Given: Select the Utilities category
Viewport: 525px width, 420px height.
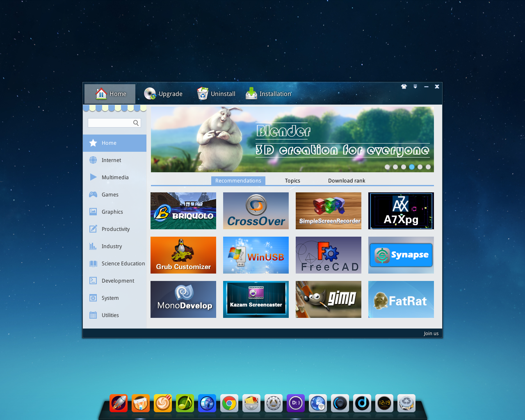Looking at the screenshot, I should (114, 315).
